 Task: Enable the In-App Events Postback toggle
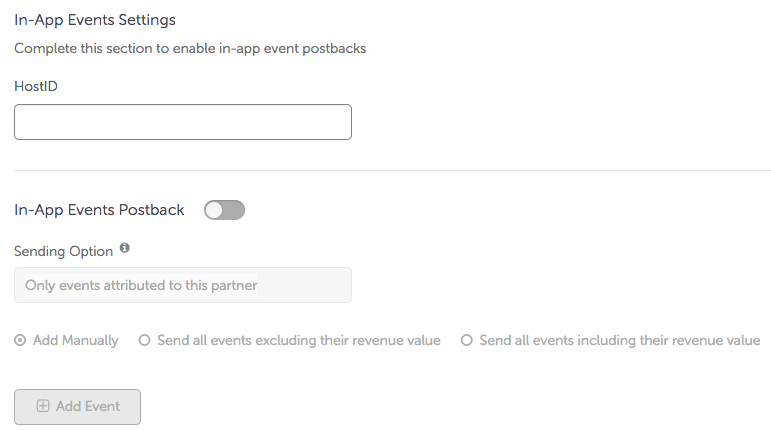(225, 210)
